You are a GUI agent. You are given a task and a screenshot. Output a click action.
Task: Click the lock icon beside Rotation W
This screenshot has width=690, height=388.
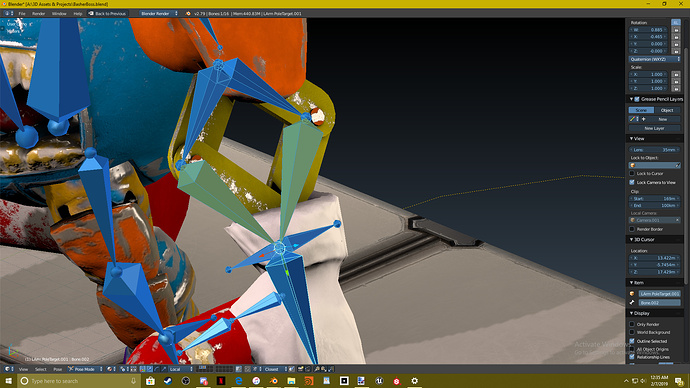[x=676, y=30]
